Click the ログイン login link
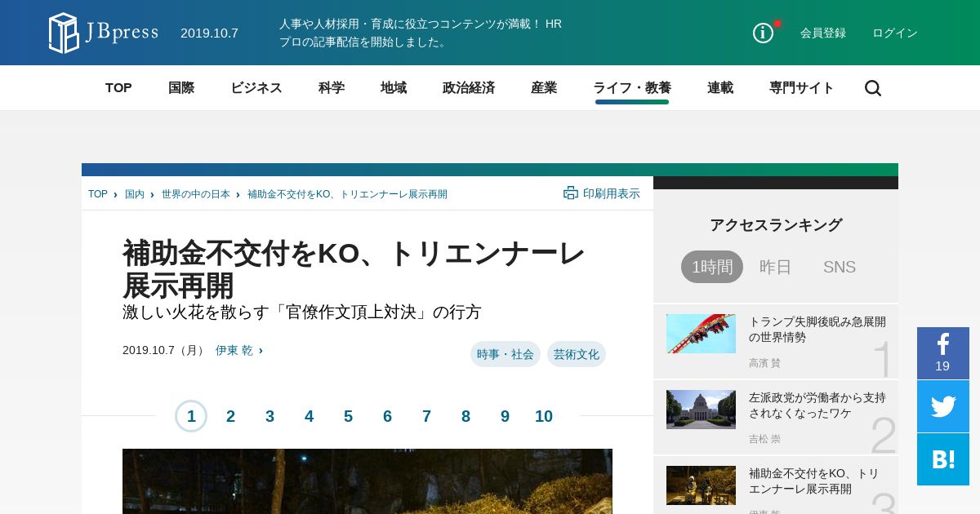980x514 pixels. 895,33
